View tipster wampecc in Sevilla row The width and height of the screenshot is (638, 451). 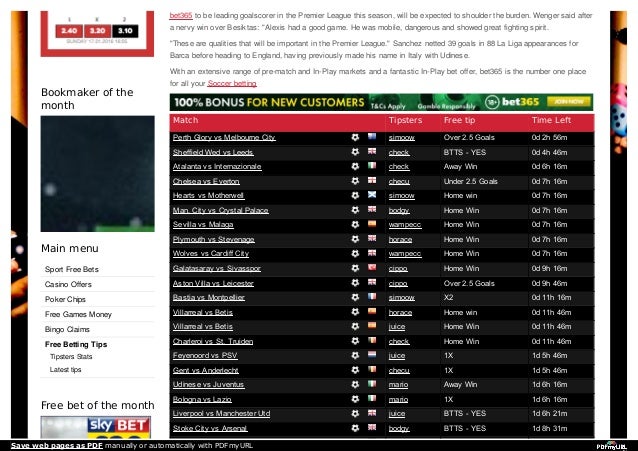[405, 225]
